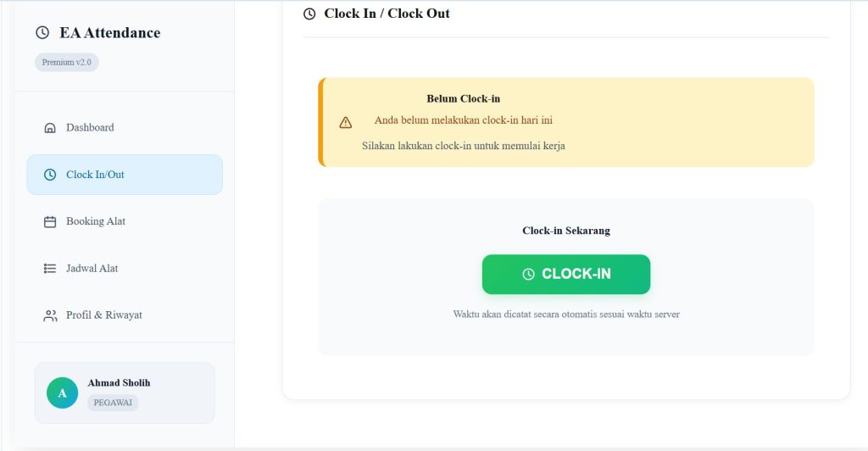Click the Clock In/Out clock icon in sidebar
868x451 pixels.
coord(50,175)
